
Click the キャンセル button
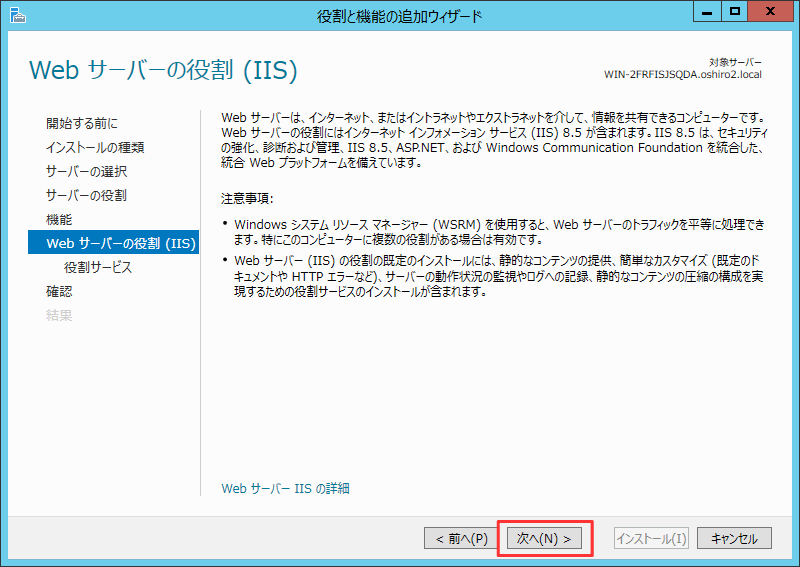click(734, 538)
